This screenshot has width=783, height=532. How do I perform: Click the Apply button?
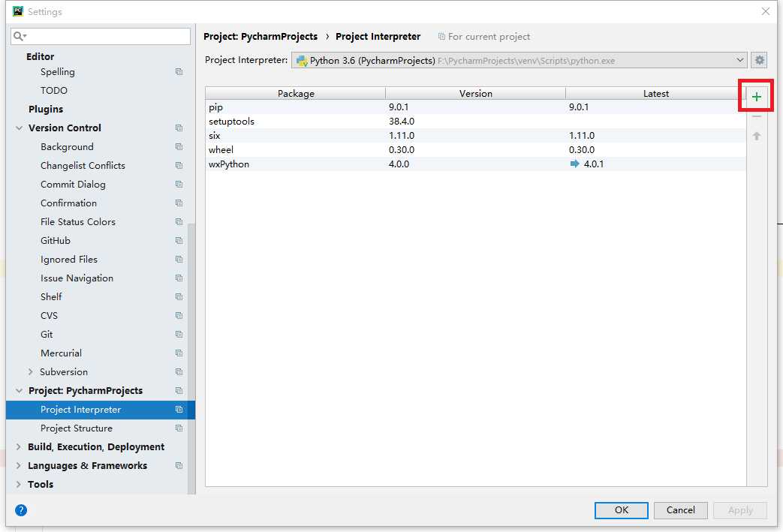tap(740, 510)
